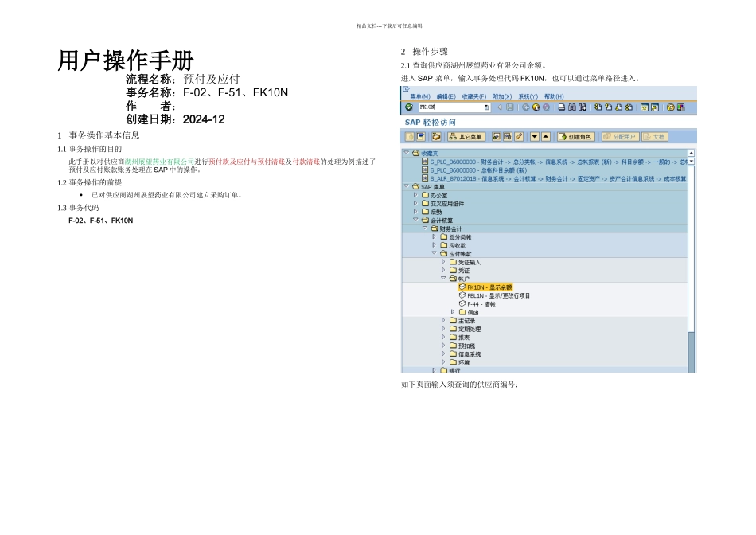Click the yellow Help question mark icon
Screen dimensions: 756x535
pos(670,107)
